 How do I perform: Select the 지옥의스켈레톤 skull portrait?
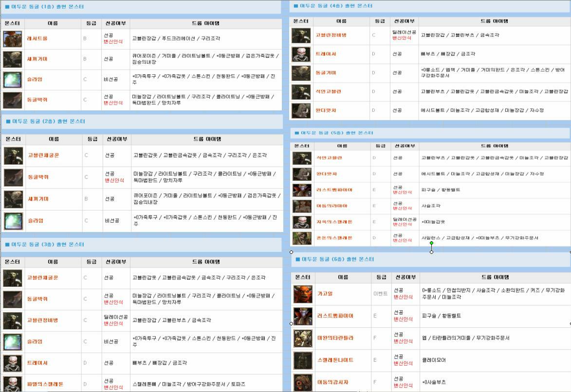tap(302, 222)
